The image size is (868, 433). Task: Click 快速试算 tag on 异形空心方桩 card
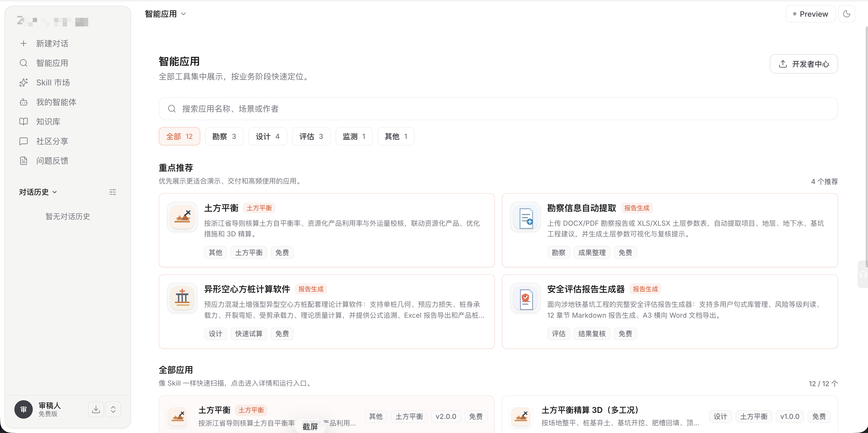click(249, 334)
